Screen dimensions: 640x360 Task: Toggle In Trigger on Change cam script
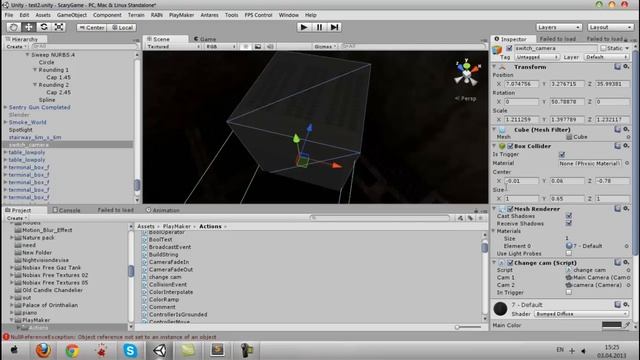[x=569, y=292]
